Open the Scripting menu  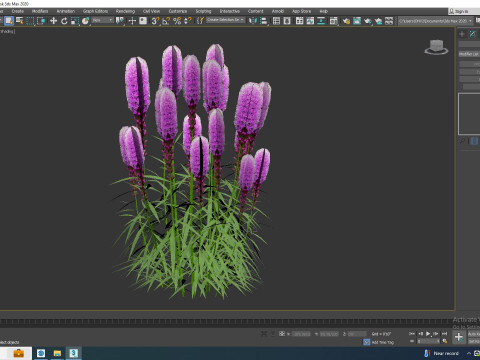tap(203, 11)
